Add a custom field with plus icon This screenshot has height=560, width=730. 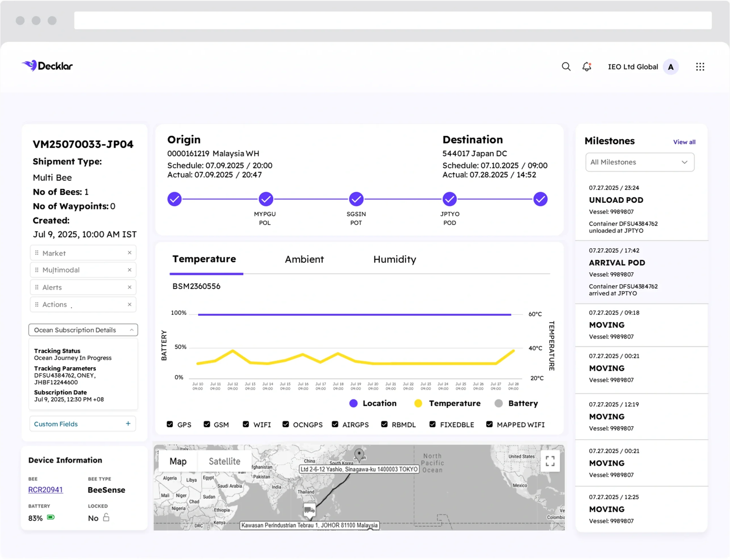(128, 423)
